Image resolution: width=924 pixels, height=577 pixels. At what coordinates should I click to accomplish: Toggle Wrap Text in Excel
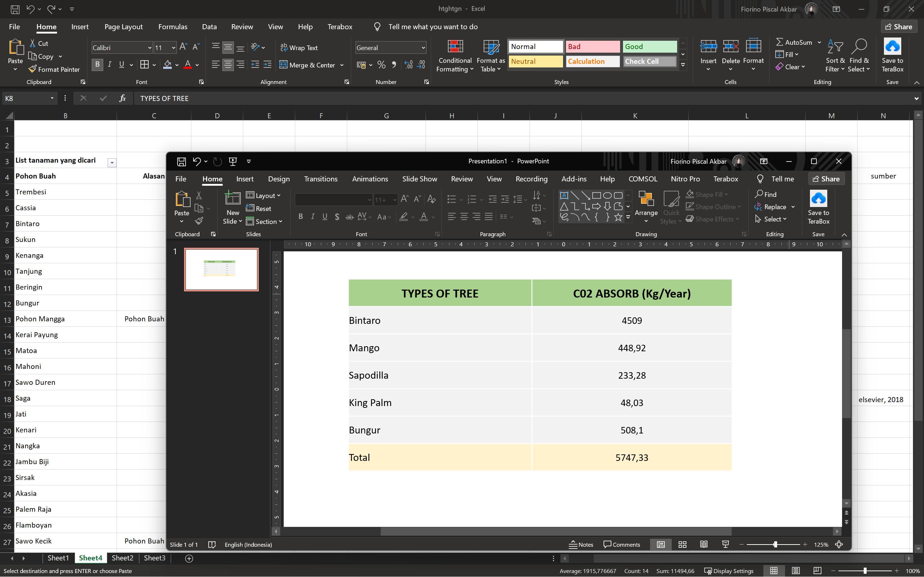coord(298,48)
